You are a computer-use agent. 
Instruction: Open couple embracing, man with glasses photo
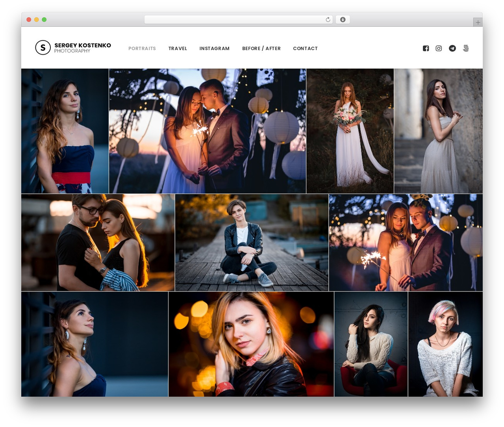click(98, 243)
